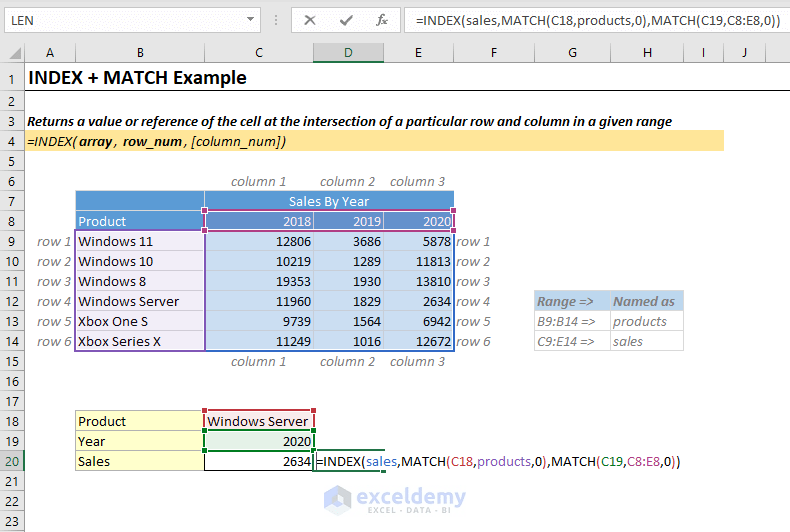This screenshot has height=532, width=790.
Task: Click the 2634 value in row 12
Action: click(x=418, y=301)
